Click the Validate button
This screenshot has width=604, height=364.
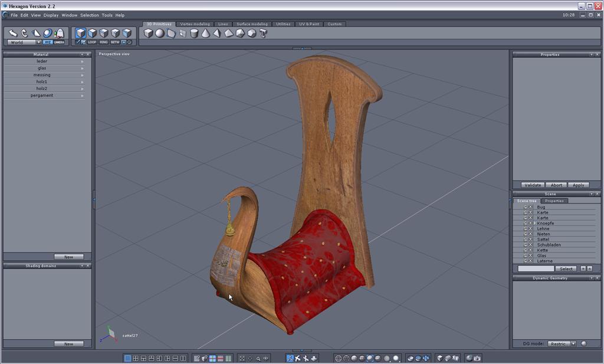pos(533,185)
